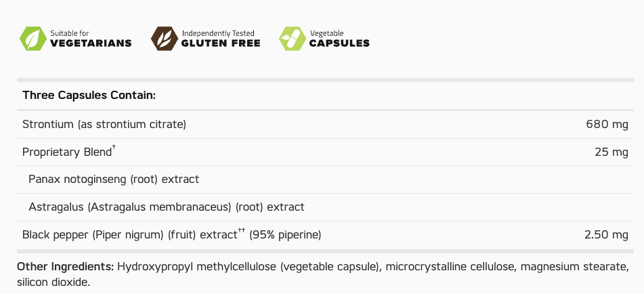Click the Black pepper (Piper nigrum) row label
This screenshot has width=644, height=294.
(129, 235)
